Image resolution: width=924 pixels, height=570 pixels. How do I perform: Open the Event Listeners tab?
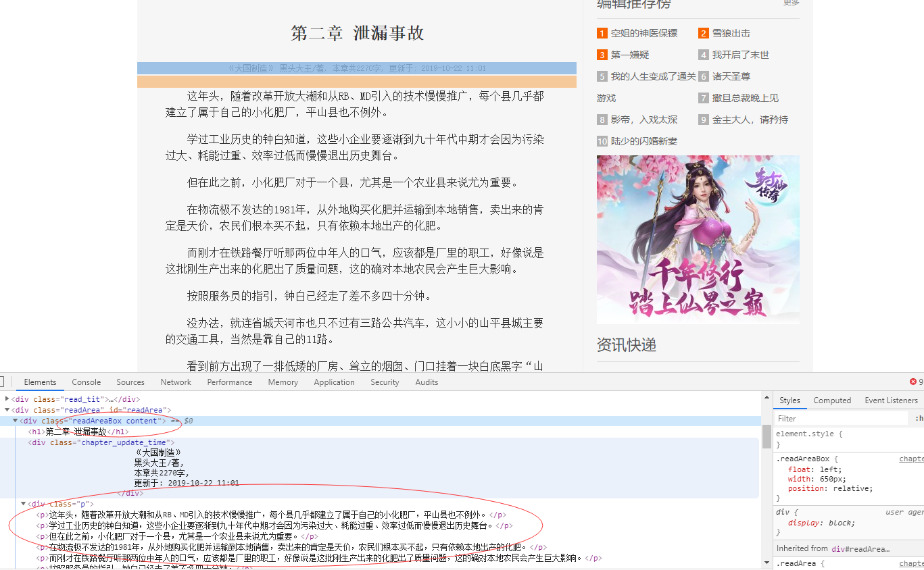891,400
